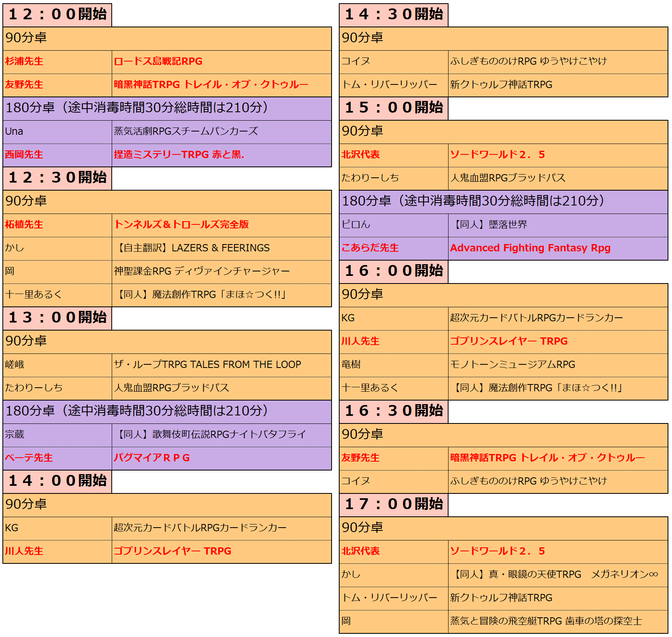Click the name 竜樹

pyautogui.click(x=351, y=364)
